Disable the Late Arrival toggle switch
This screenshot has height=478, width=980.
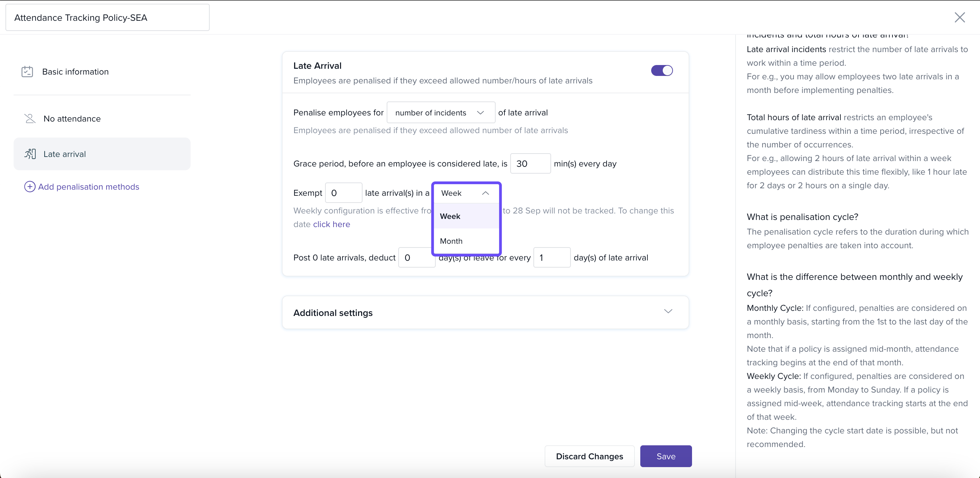[662, 70]
